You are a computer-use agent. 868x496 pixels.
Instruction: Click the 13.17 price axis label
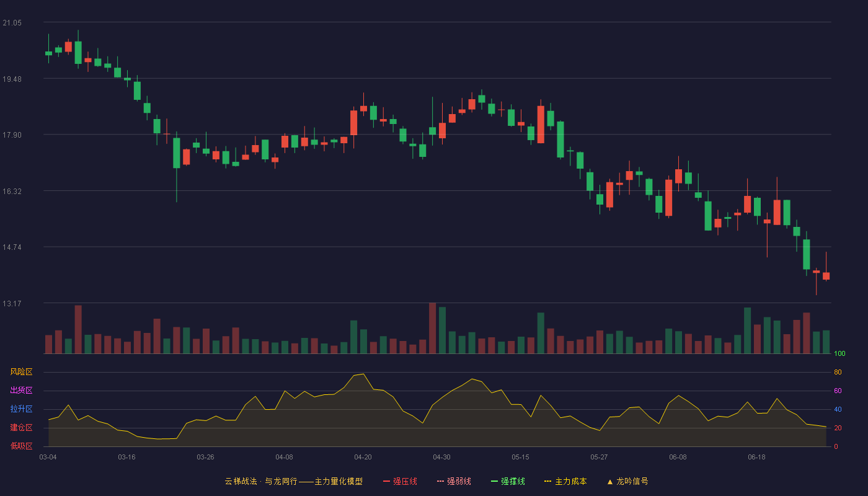click(12, 304)
